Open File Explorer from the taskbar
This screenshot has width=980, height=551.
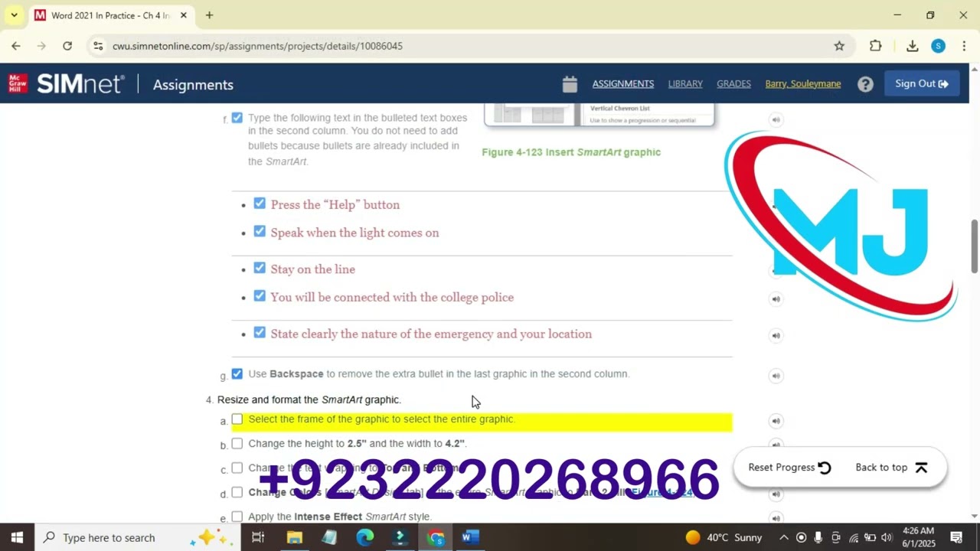(294, 537)
